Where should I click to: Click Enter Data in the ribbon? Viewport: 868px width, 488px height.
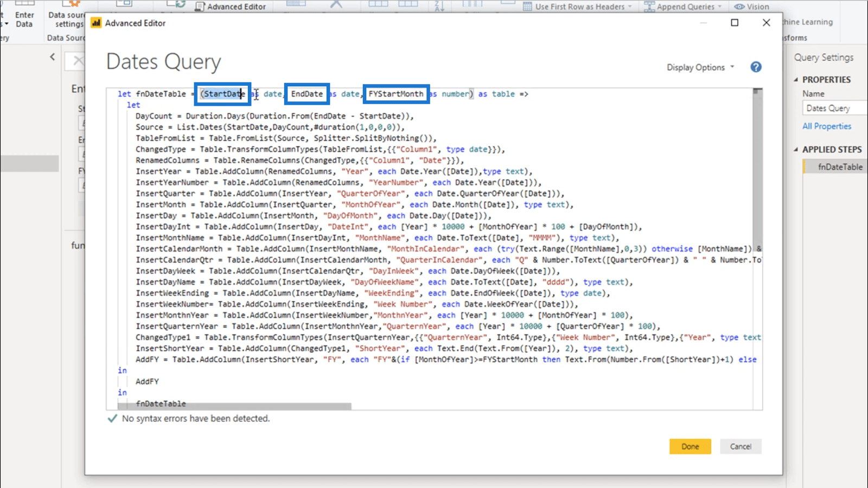click(24, 20)
